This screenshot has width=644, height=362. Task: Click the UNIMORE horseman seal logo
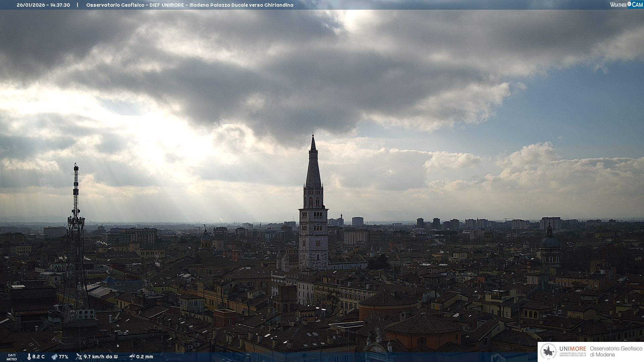(x=548, y=351)
